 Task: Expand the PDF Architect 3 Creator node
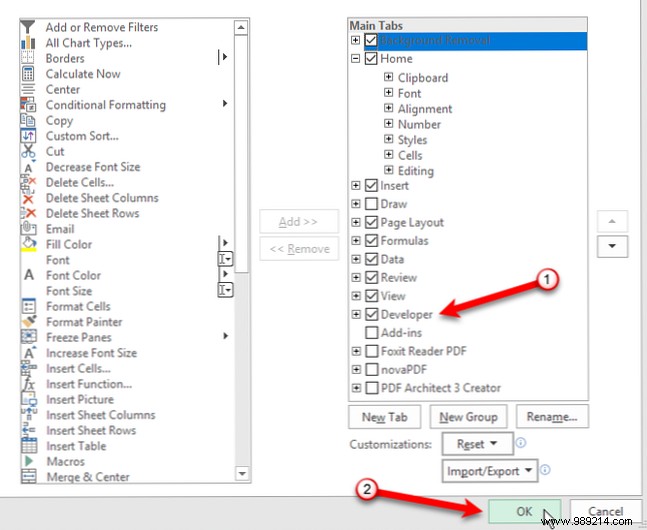[x=356, y=388]
